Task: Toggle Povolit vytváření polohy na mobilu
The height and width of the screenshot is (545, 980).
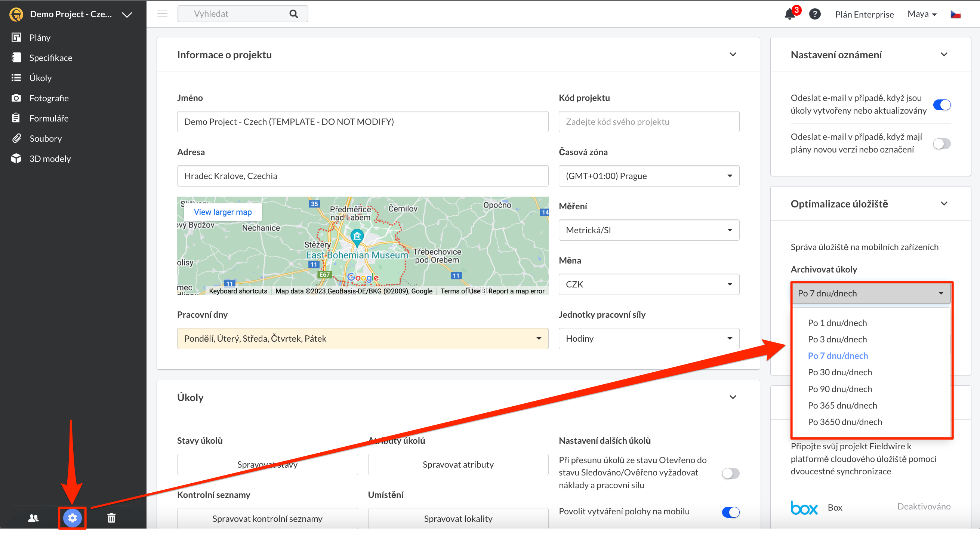Action: pos(730,512)
